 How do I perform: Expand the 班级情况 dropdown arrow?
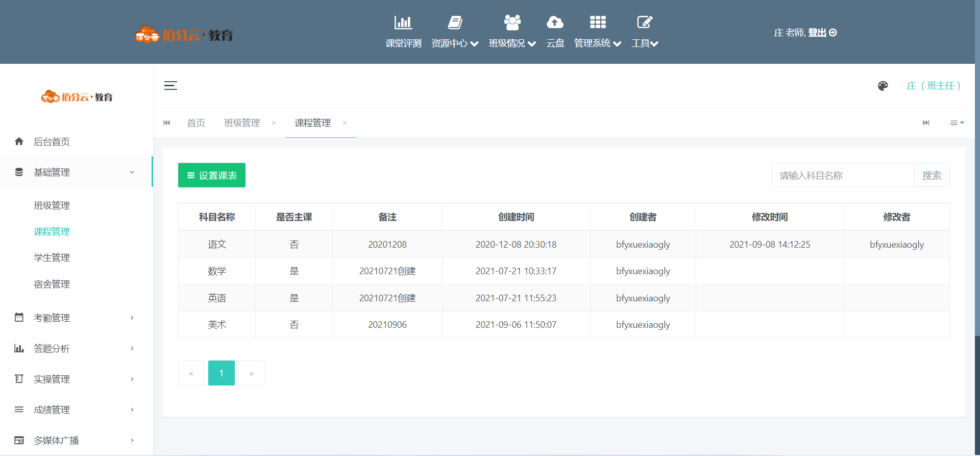(x=532, y=44)
